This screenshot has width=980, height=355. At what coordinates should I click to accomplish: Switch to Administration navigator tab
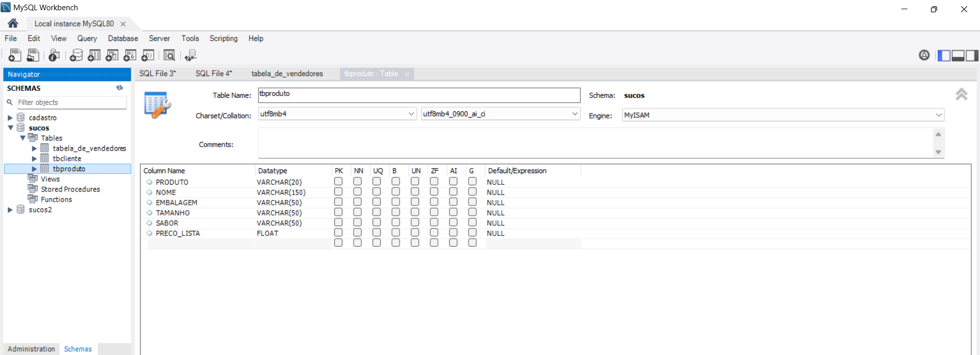[x=31, y=349]
